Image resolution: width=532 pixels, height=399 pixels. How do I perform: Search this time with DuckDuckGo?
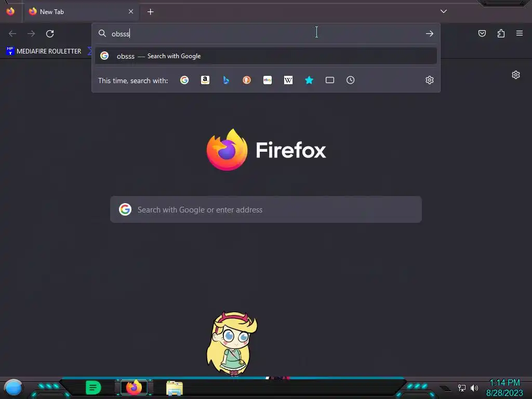[x=247, y=80]
